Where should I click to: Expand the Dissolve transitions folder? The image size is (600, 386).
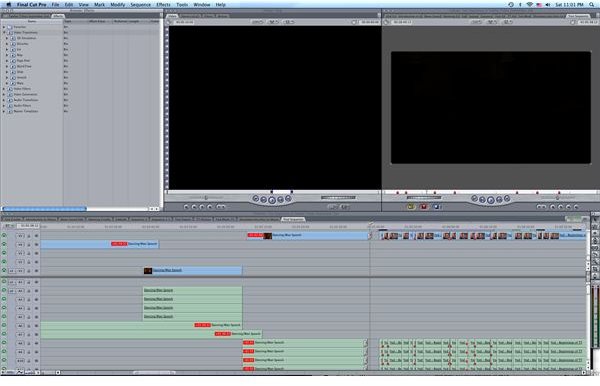click(7, 44)
